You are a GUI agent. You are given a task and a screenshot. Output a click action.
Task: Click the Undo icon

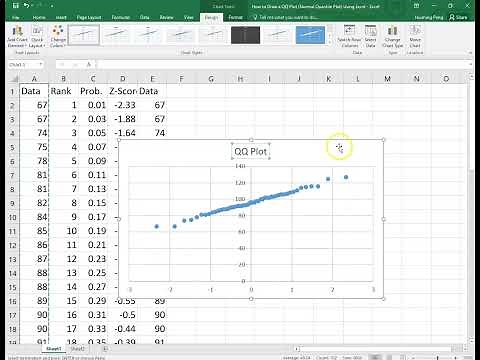point(27,6)
